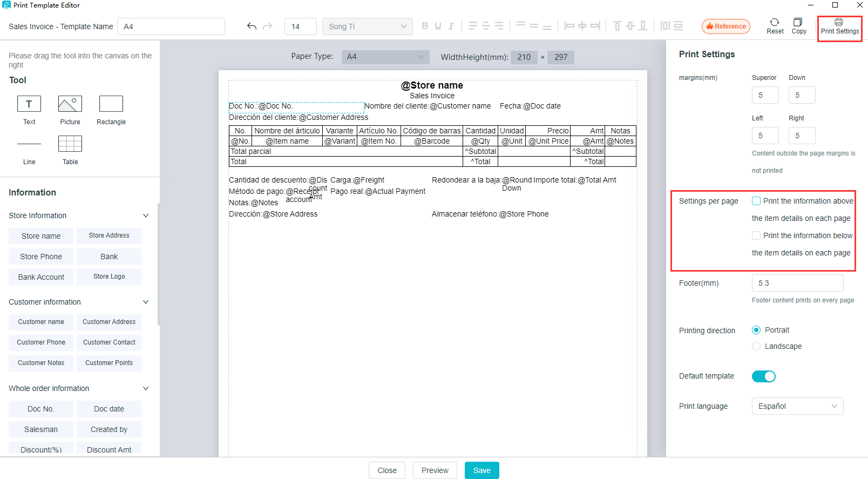
Task: Select Landscape printing direction
Action: (x=756, y=346)
